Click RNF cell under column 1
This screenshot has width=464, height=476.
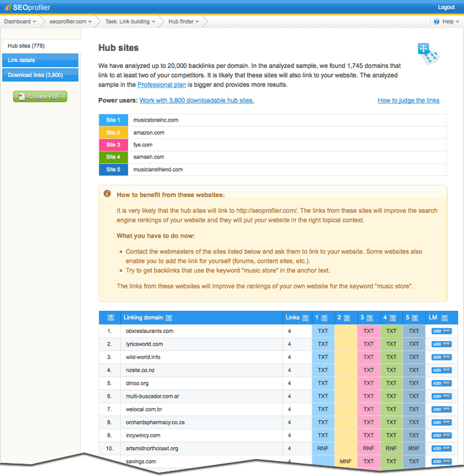323,449
